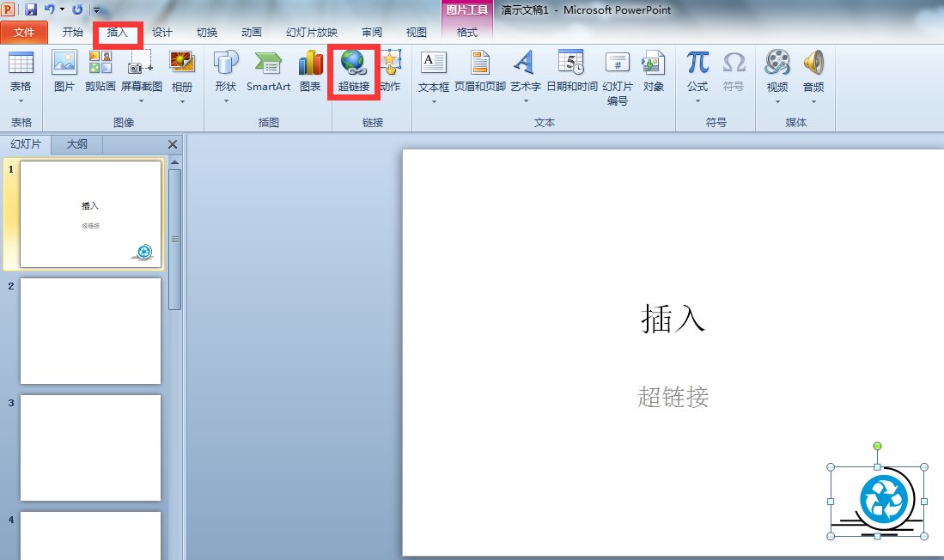This screenshot has width=944, height=560.
Task: Click the 日期和时间 date and time icon
Action: coord(571,63)
